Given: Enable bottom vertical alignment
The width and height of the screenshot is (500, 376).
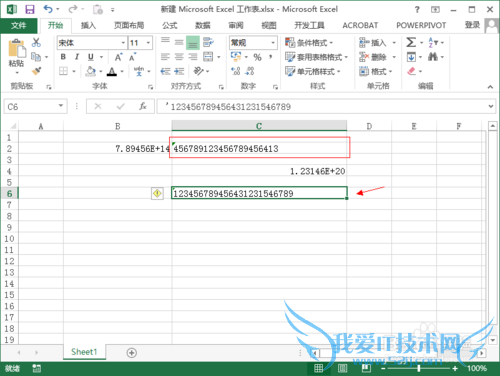Looking at the screenshot, I should pos(193,43).
